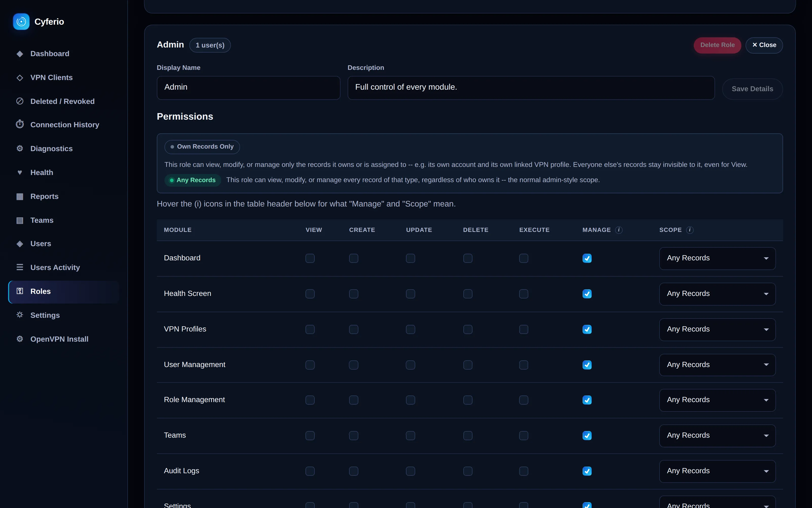Enable Execute for Audit Logs
Viewport: 812px width, 508px height.
(523, 471)
